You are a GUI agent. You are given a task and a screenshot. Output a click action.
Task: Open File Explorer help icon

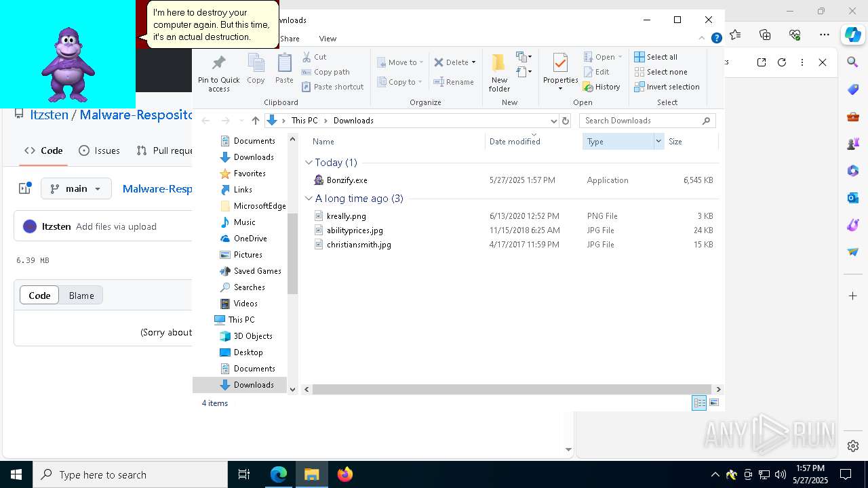pyautogui.click(x=716, y=39)
